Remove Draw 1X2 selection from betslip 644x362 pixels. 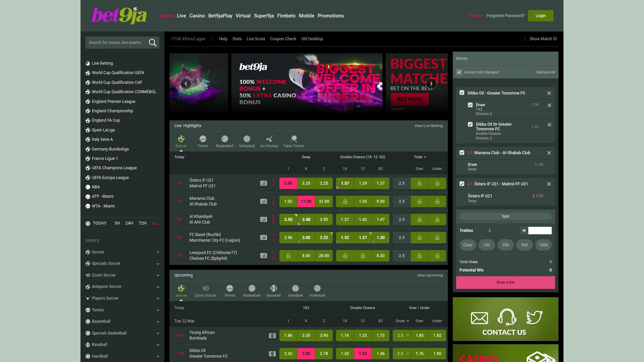point(549,105)
